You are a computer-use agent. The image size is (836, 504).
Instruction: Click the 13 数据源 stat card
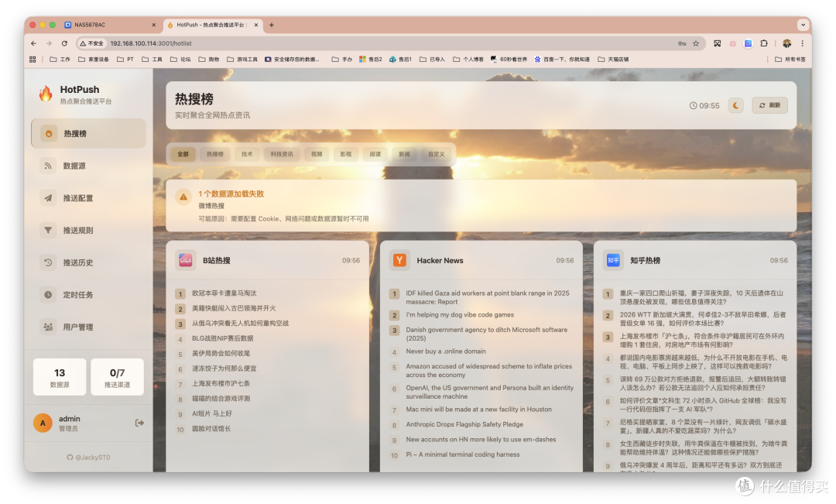tap(60, 377)
